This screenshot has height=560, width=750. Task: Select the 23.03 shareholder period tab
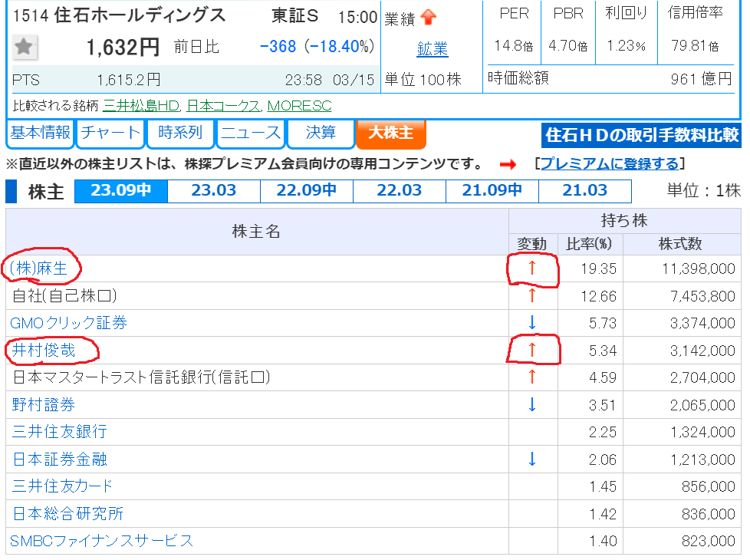coord(213,190)
